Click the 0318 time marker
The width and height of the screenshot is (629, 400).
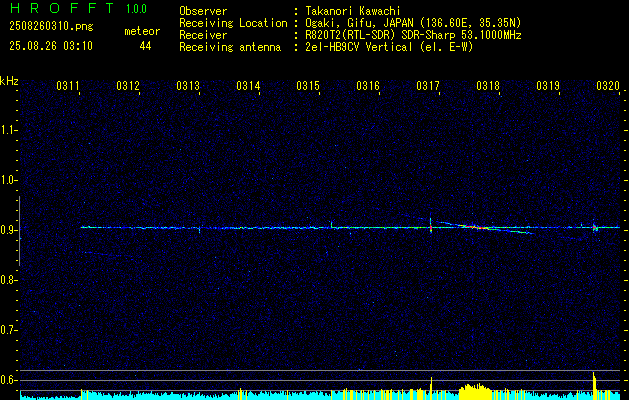click(488, 86)
